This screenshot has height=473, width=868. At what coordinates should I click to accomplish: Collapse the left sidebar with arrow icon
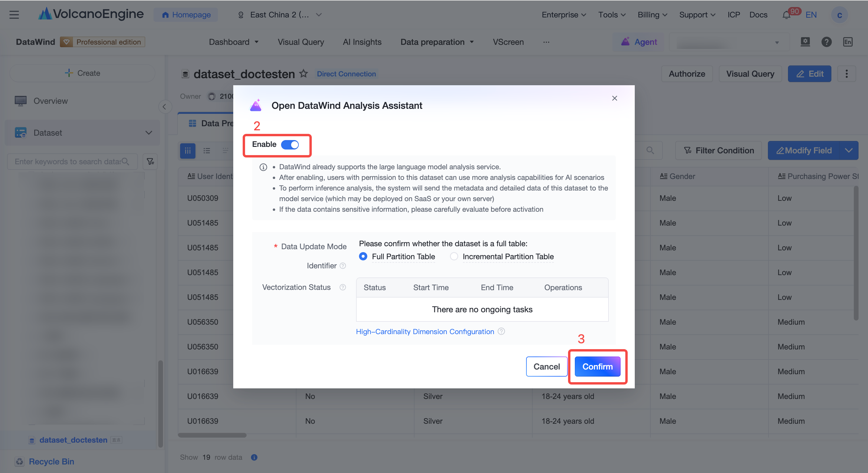click(x=164, y=107)
